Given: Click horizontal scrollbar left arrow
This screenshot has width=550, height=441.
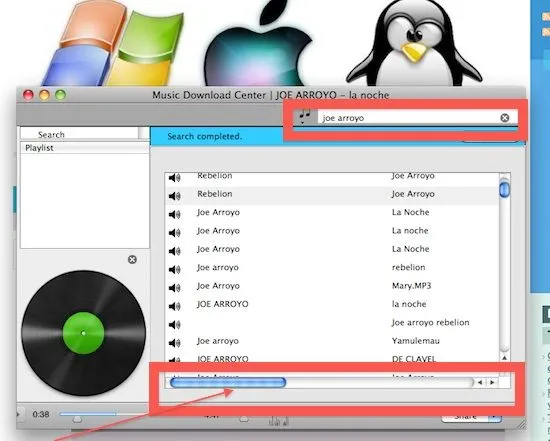Looking at the screenshot, I should (479, 382).
